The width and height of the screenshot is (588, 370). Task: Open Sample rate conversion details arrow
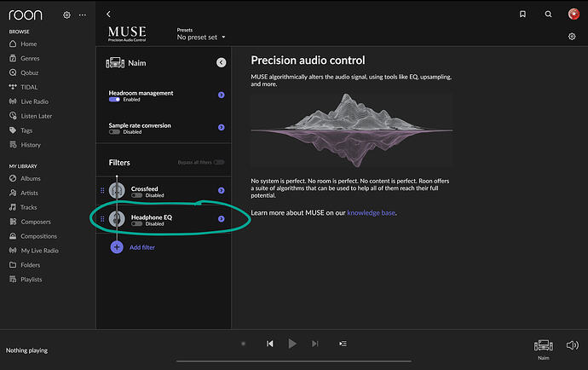point(222,127)
